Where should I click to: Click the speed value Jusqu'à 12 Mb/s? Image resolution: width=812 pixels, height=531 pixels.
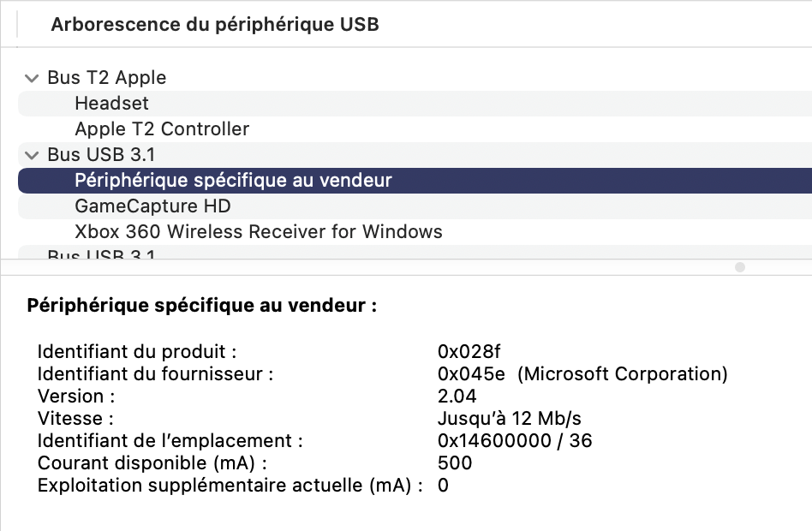509,418
